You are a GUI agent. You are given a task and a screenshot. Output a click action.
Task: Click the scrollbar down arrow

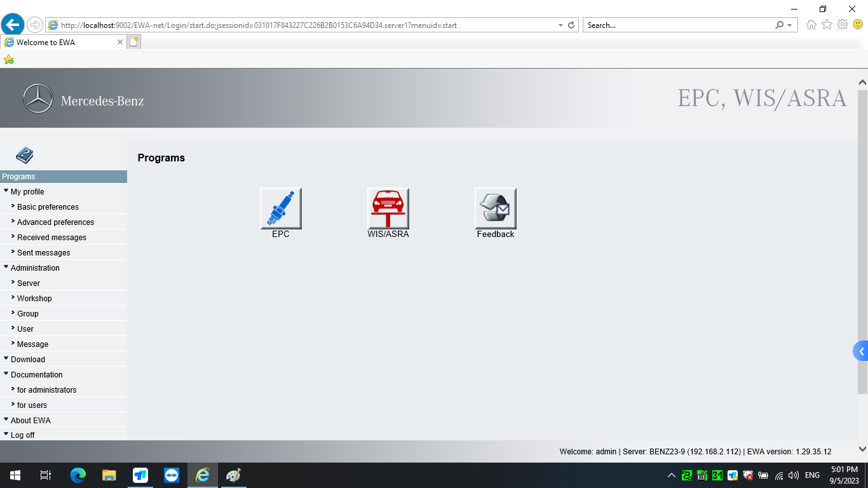tap(862, 449)
